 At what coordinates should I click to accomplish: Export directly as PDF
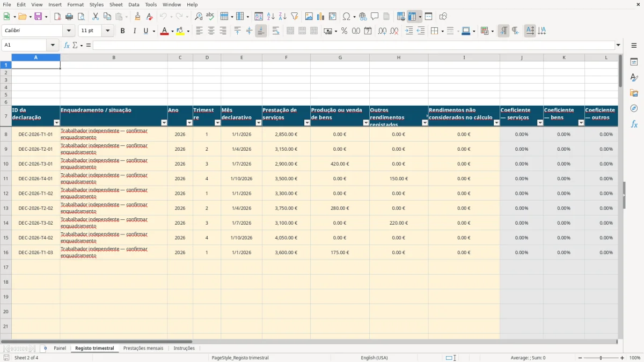(x=57, y=17)
